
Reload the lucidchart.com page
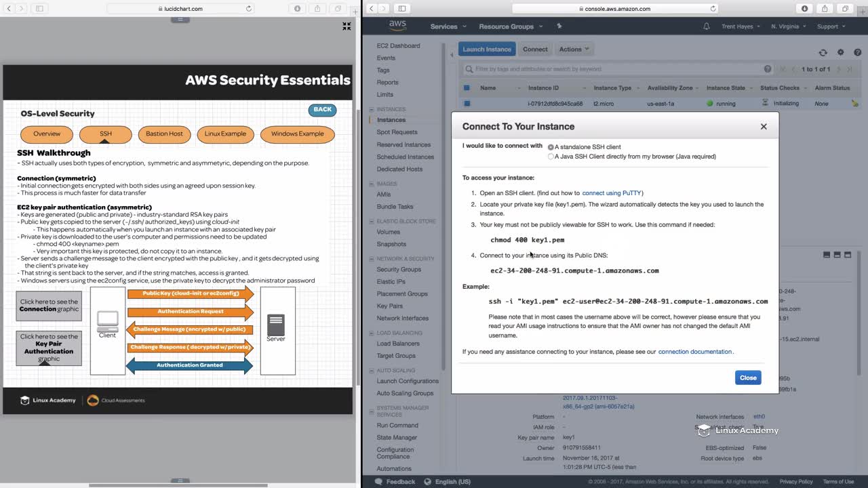click(x=249, y=9)
